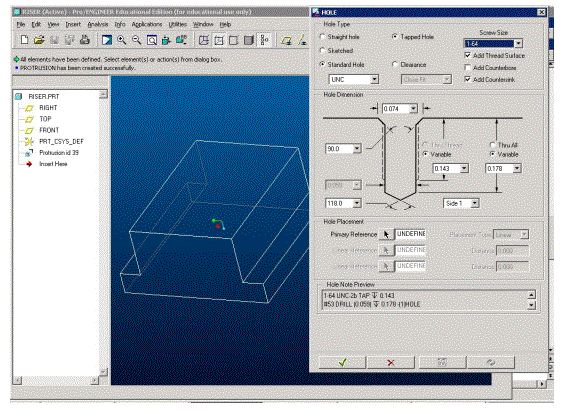The width and height of the screenshot is (566, 410).
Task: Open the File menu
Action: click(21, 24)
